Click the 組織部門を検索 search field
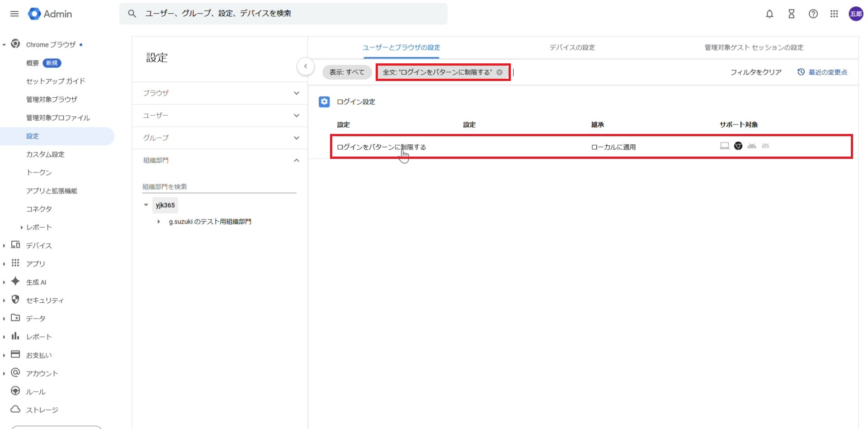This screenshot has height=429, width=868. [x=219, y=187]
